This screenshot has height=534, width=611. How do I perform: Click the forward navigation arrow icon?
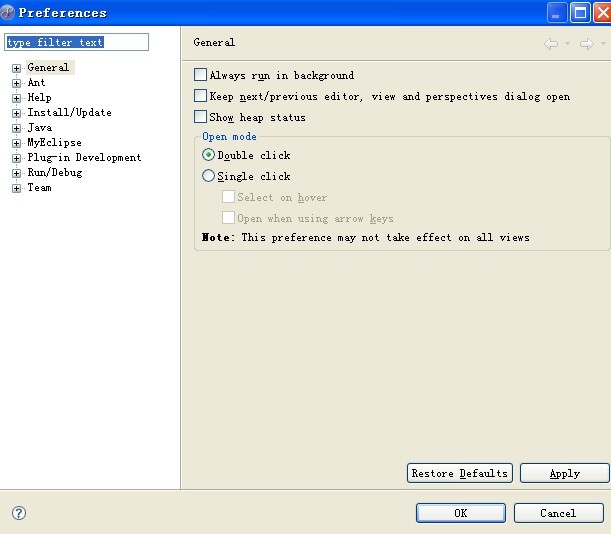(x=586, y=44)
